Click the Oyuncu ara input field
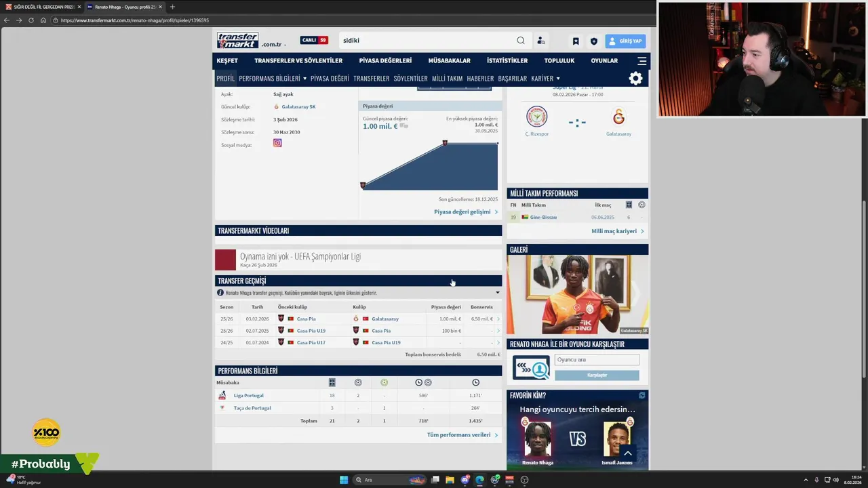The image size is (868, 488). (597, 360)
